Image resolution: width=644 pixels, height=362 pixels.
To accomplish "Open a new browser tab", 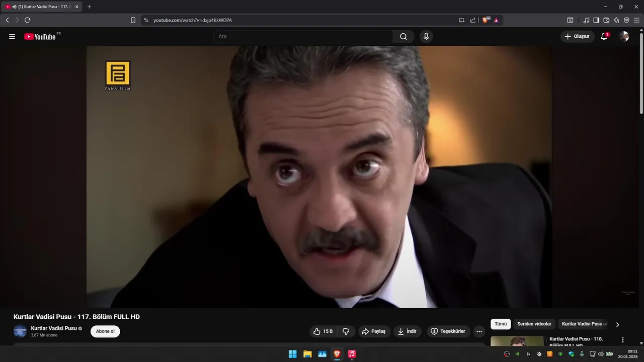I will (89, 7).
